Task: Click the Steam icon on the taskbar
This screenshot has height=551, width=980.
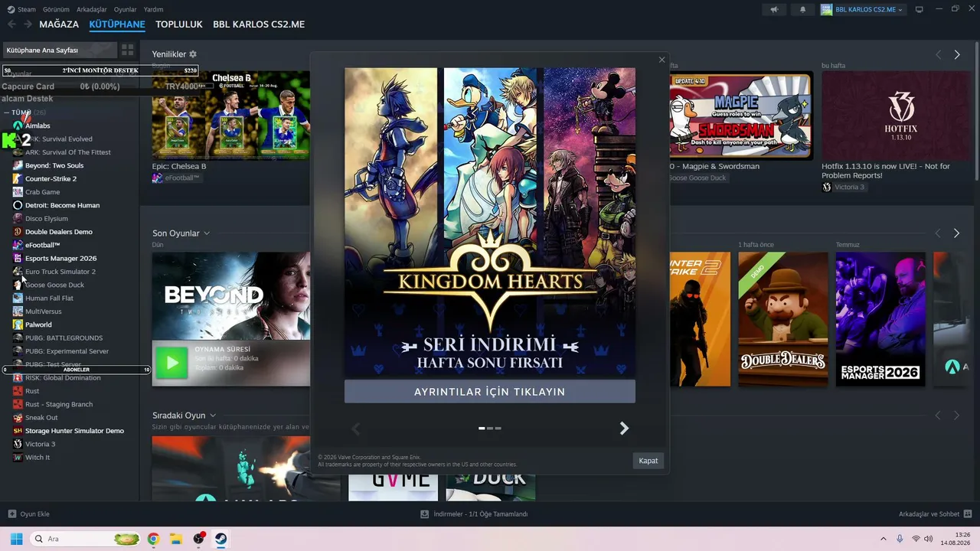Action: tap(220, 539)
